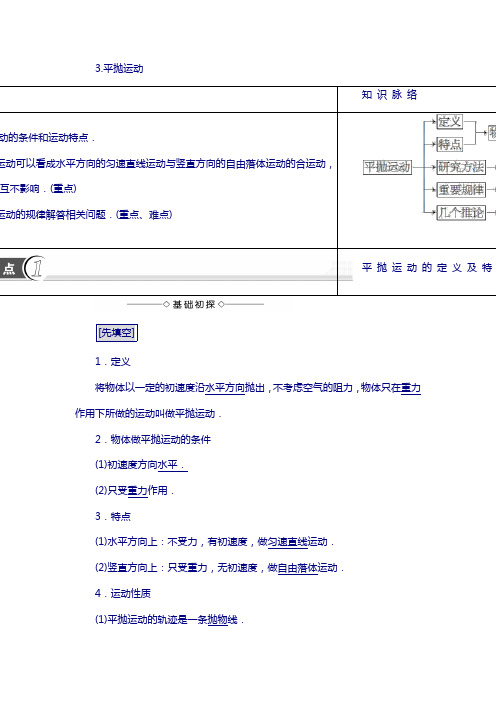Click the heading 2．物体做平抛运动的条件
The height and width of the screenshot is (702, 496).
pos(153,439)
